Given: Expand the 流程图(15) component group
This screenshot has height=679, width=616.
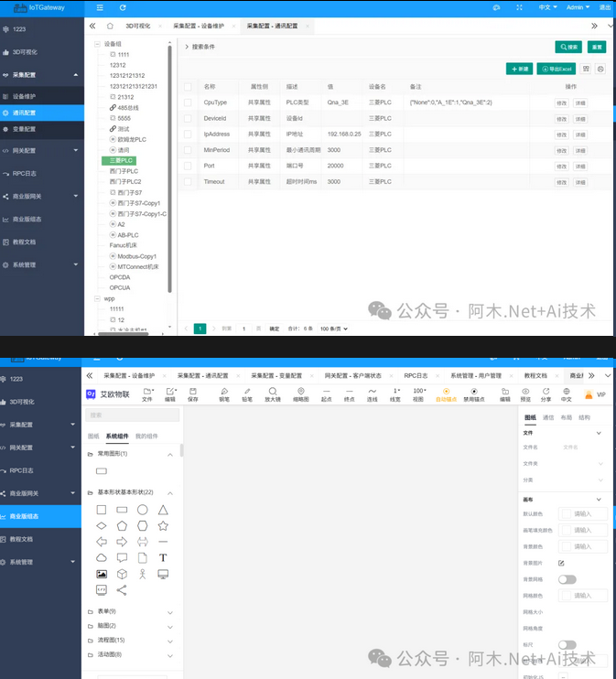Looking at the screenshot, I should [x=169, y=641].
